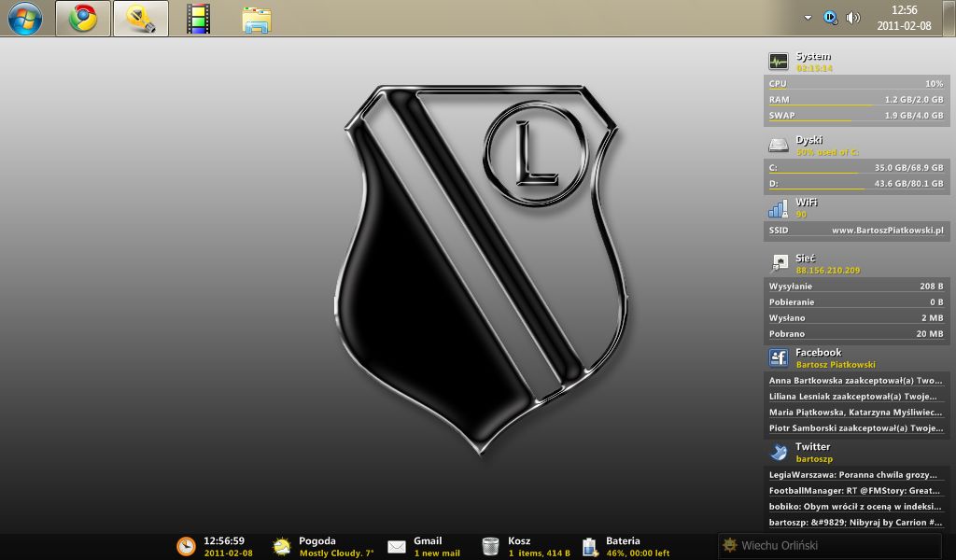The width and height of the screenshot is (956, 560).
Task: Click the RAM 1.2 GB/2.0 GB bar
Action: click(856, 99)
